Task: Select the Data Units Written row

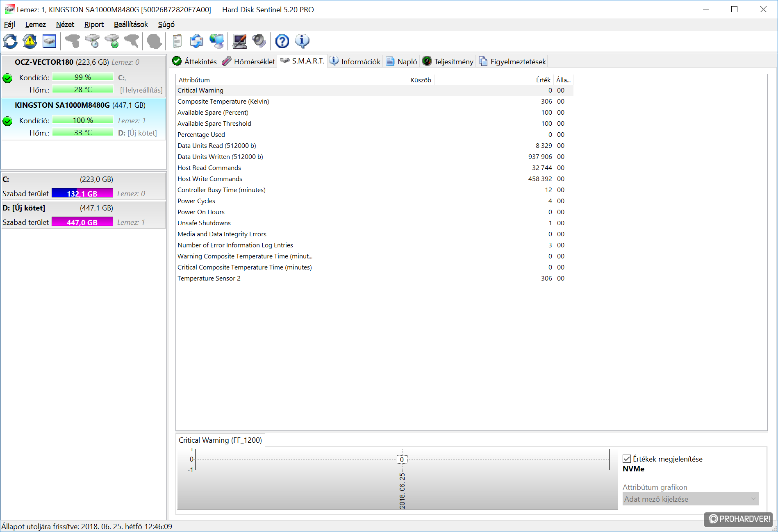Action: (x=375, y=157)
